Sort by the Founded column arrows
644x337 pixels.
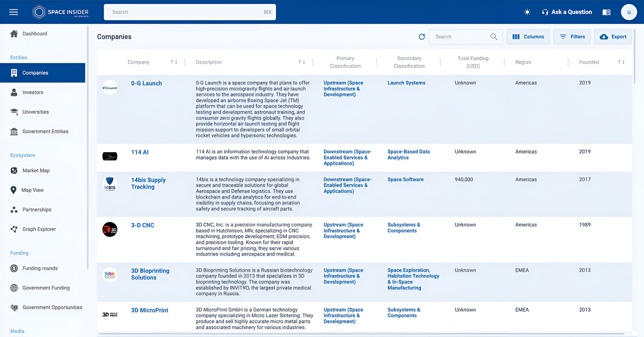tap(621, 62)
